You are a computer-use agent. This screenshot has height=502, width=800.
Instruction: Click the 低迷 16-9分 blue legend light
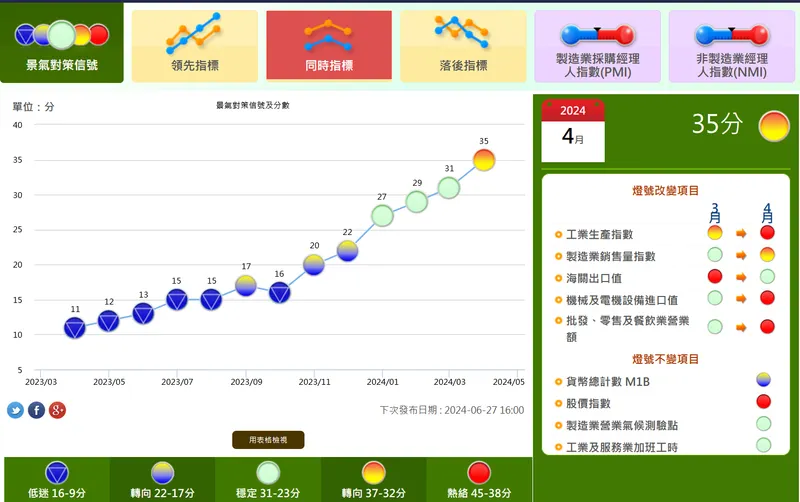[x=57, y=473]
